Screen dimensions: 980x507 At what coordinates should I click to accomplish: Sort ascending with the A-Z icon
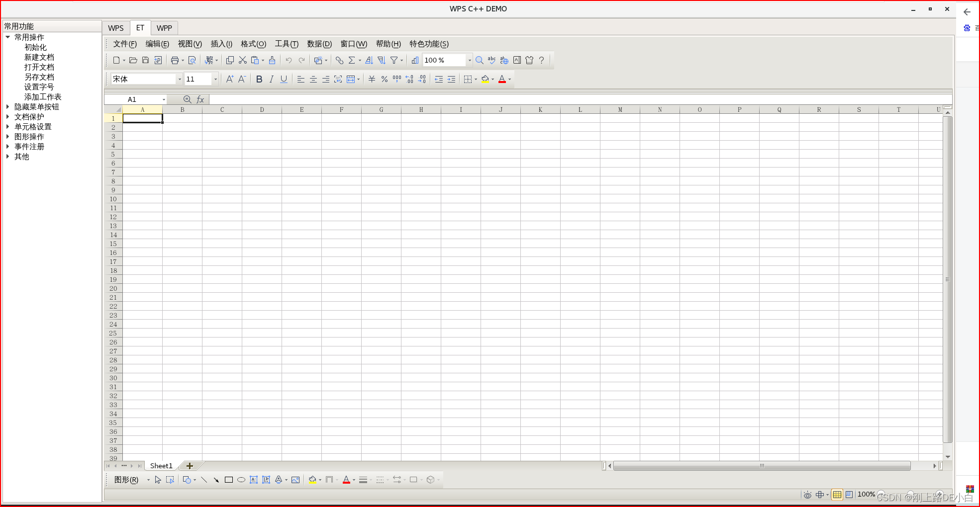click(369, 60)
